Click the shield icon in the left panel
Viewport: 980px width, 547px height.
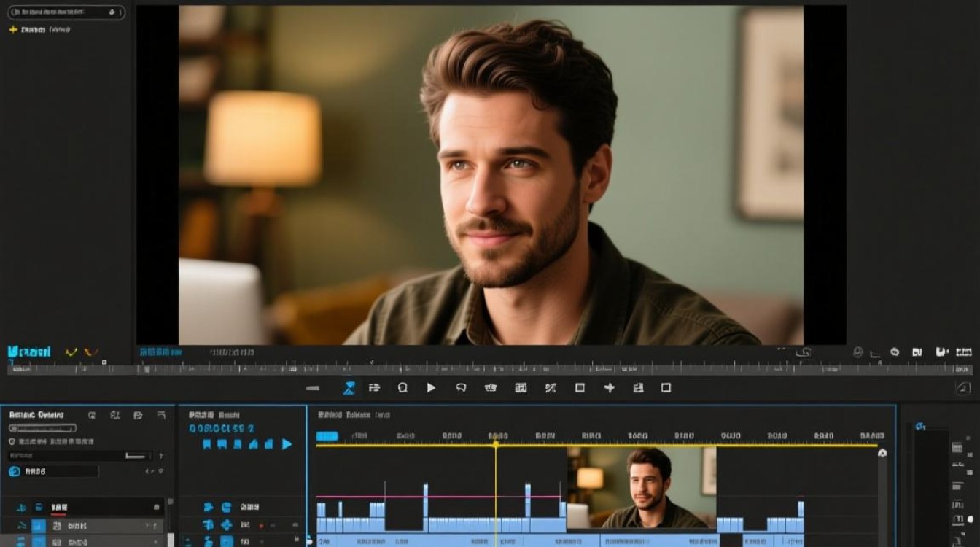point(12,441)
